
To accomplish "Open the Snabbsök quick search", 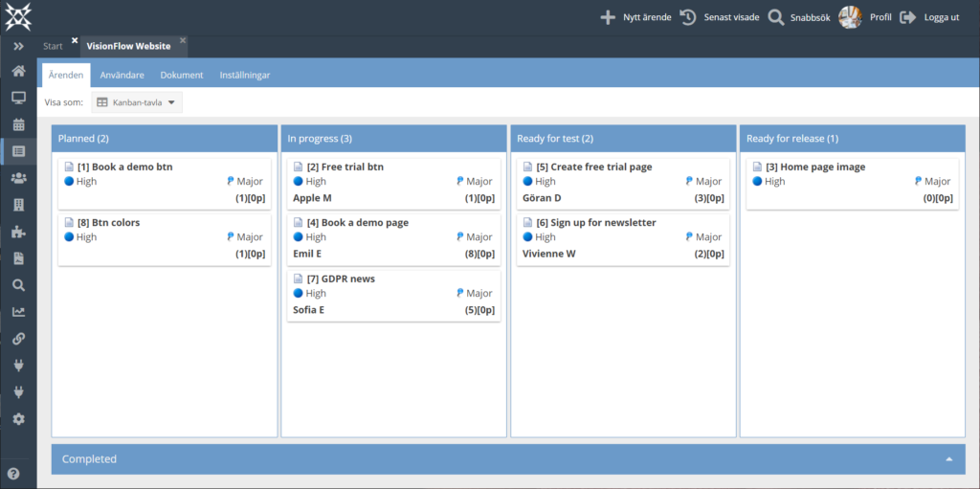I will 799,17.
